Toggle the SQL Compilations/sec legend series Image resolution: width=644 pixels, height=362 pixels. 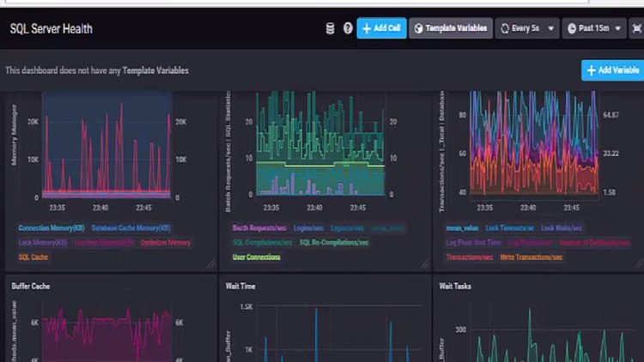pos(262,242)
